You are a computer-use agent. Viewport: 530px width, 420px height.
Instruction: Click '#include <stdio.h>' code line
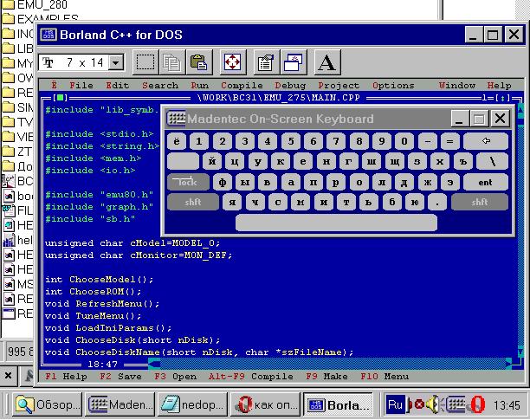click(99, 134)
